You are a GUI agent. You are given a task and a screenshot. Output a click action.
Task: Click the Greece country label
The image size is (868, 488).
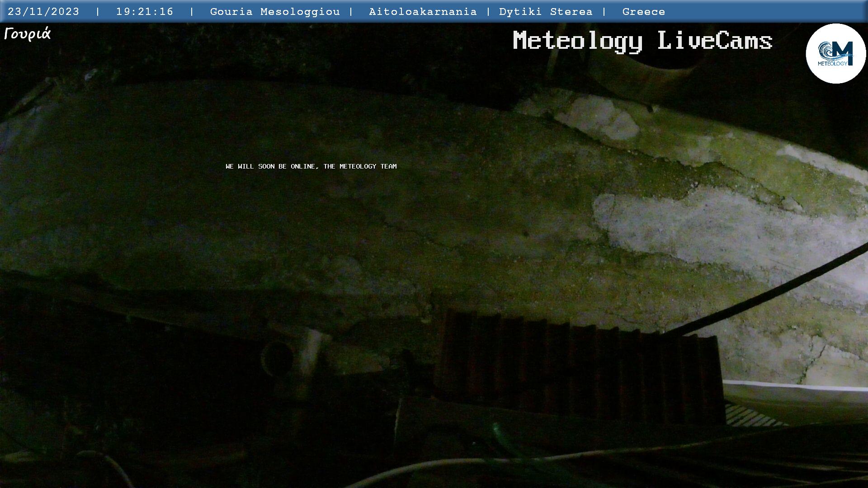[x=643, y=12]
